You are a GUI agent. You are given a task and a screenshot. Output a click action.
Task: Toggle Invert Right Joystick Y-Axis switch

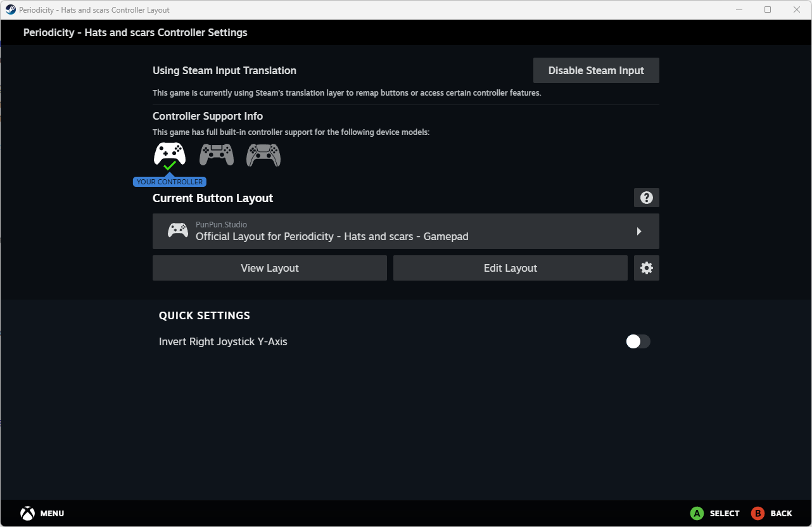[638, 341]
